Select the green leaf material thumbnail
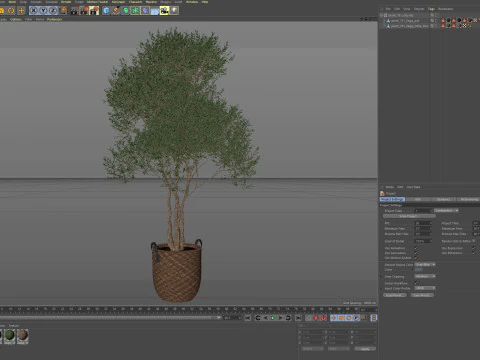The image size is (480, 360). click(10, 336)
